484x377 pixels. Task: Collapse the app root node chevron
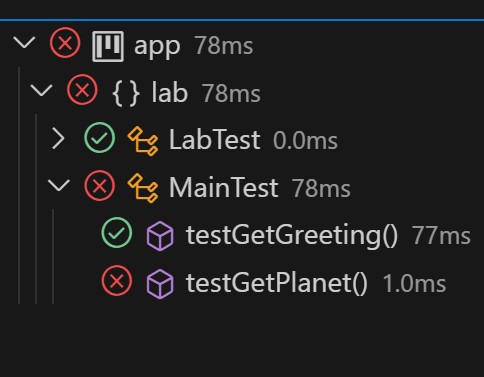coord(24,43)
